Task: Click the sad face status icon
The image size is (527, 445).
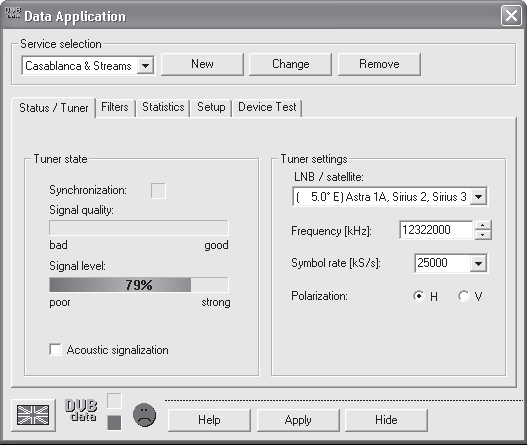Action: (x=145, y=415)
